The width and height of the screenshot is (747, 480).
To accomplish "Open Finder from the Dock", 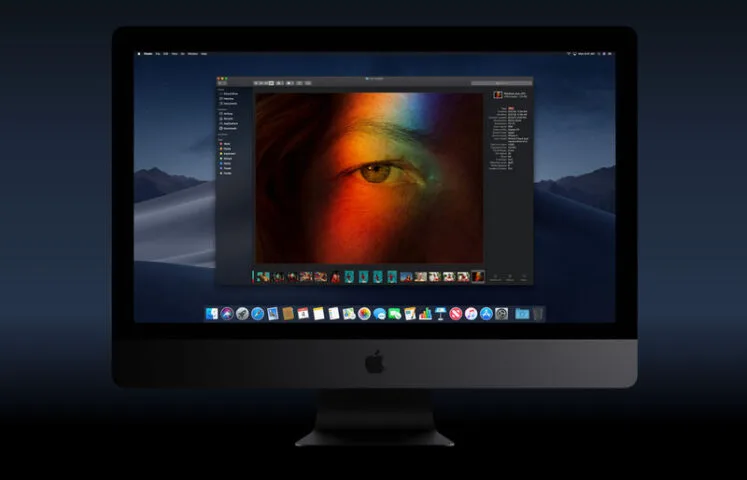I will click(212, 314).
